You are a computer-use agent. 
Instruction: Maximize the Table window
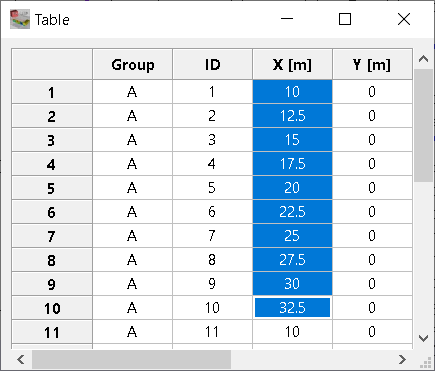pyautogui.click(x=345, y=19)
